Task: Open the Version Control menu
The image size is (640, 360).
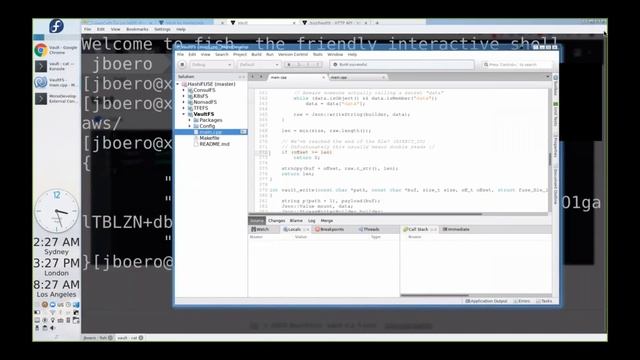Action: (293, 54)
